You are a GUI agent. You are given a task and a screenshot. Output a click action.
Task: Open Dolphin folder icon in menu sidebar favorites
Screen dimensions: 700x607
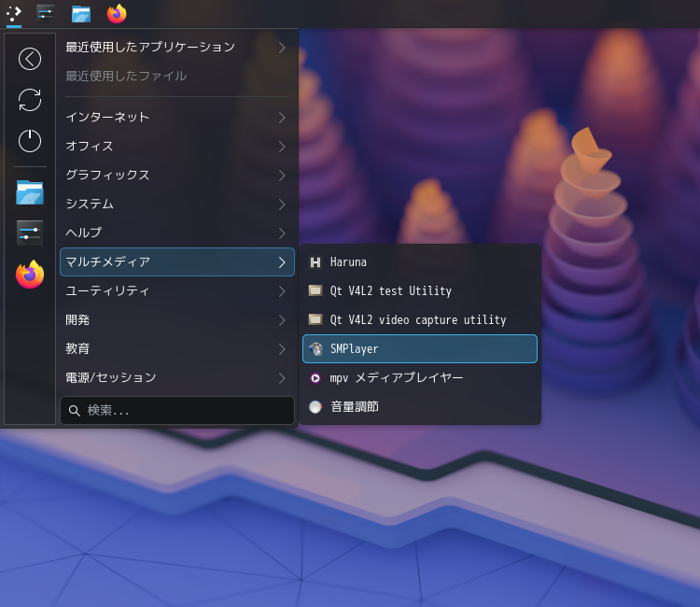[30, 192]
